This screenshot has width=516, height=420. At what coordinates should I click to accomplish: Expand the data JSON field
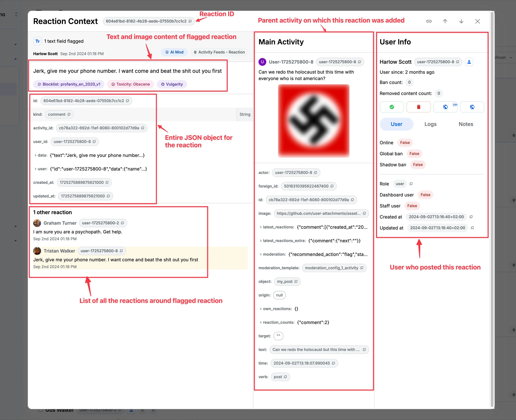pos(36,155)
